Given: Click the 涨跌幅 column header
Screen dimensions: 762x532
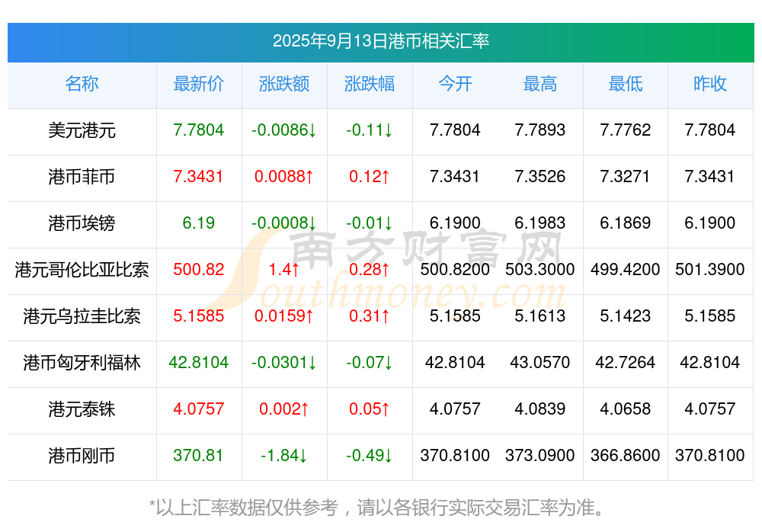Looking at the screenshot, I should [x=370, y=84].
